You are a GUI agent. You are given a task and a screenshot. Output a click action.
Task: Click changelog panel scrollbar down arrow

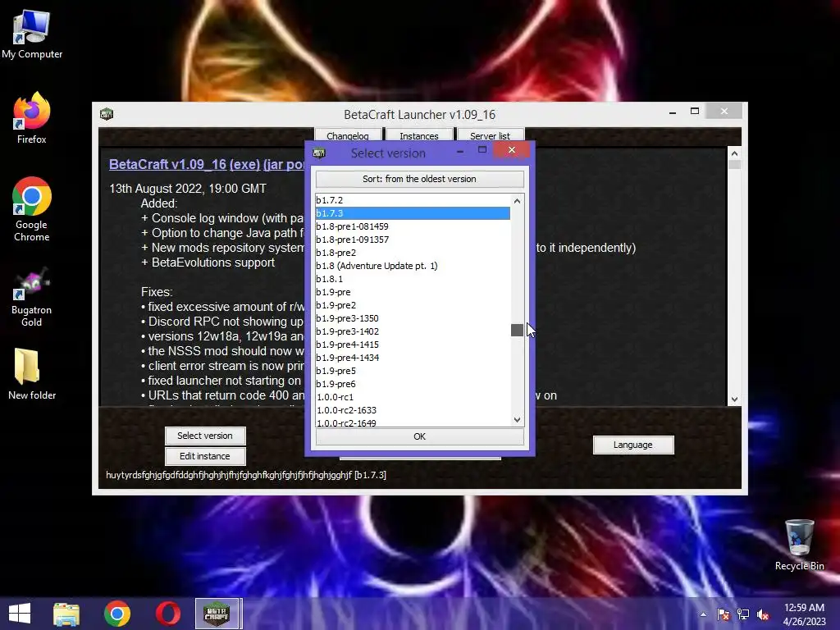click(x=734, y=399)
